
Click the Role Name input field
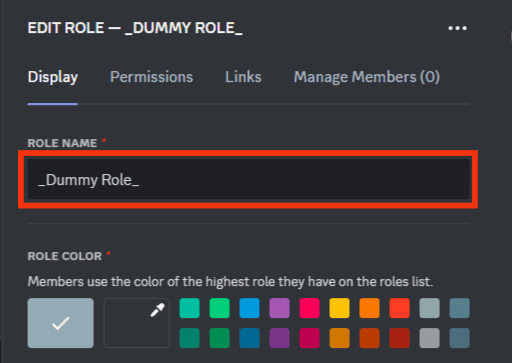(x=249, y=179)
